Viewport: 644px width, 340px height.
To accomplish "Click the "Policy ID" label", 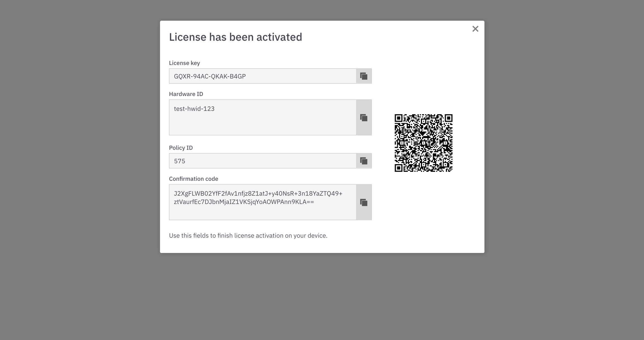I will point(181,148).
